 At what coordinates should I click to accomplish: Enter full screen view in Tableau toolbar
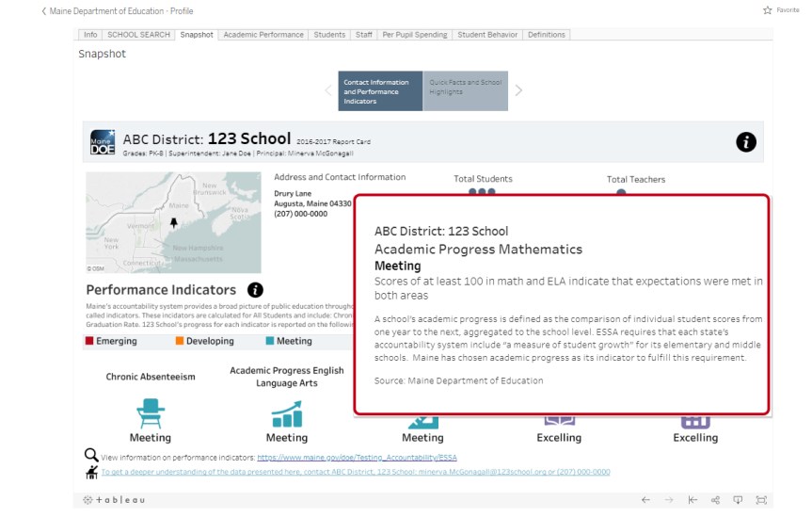761,500
